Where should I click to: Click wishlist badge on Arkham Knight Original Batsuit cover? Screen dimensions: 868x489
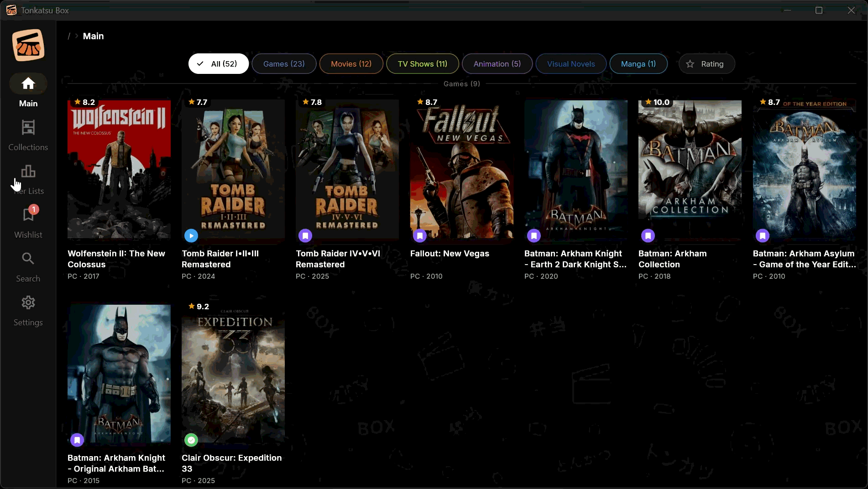pos(77,440)
